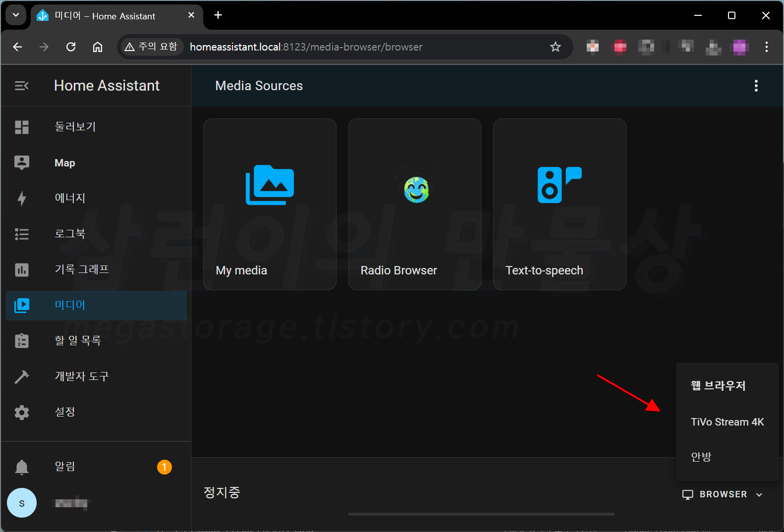The image size is (784, 532).
Task: Go to Map in the sidebar
Action: pyautogui.click(x=96, y=163)
